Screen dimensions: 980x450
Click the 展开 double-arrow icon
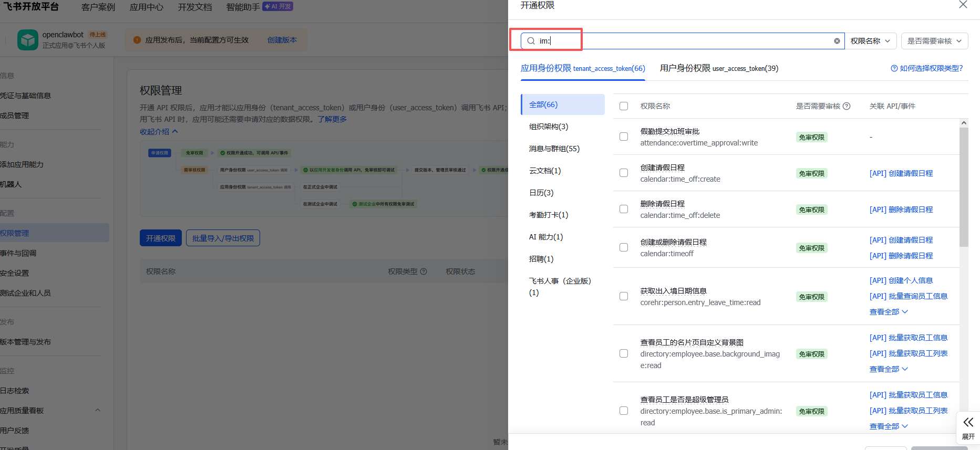coord(968,422)
